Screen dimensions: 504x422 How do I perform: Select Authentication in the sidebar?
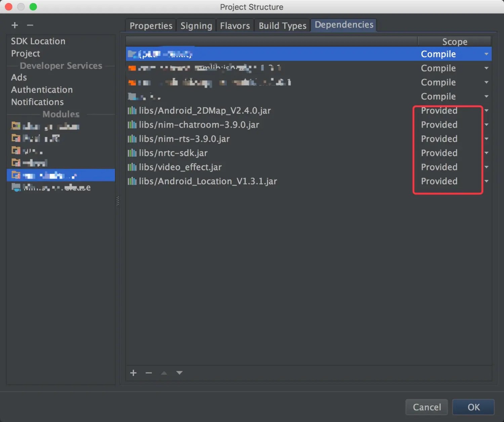pyautogui.click(x=42, y=90)
